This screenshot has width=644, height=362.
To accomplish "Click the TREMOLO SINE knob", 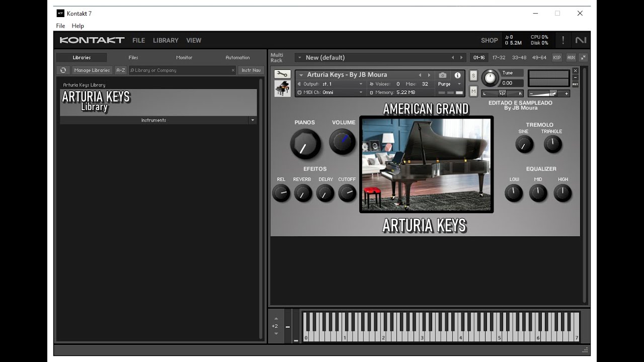I will [524, 144].
